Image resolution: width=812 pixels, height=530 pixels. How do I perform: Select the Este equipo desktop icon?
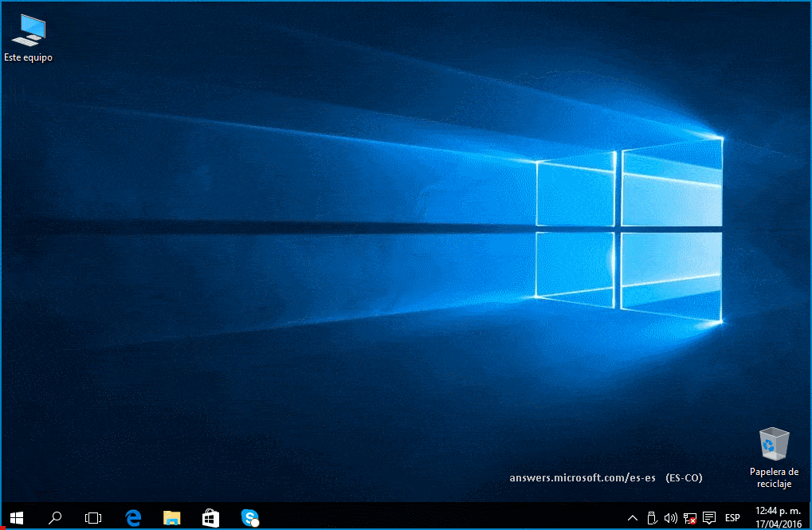pos(29,38)
